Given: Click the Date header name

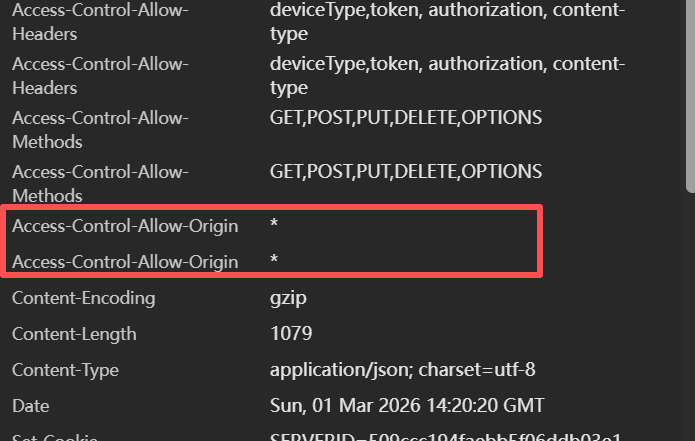Looking at the screenshot, I should [30, 406].
